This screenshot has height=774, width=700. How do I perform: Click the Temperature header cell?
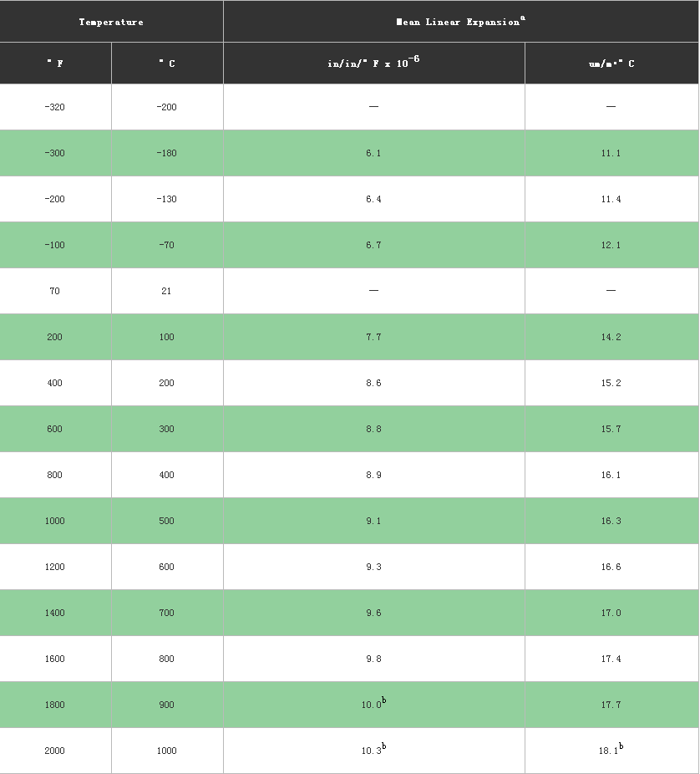tap(111, 22)
